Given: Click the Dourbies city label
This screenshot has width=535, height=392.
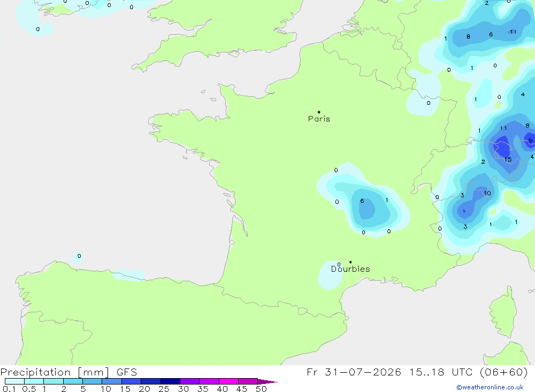Looking at the screenshot, I should tap(350, 269).
